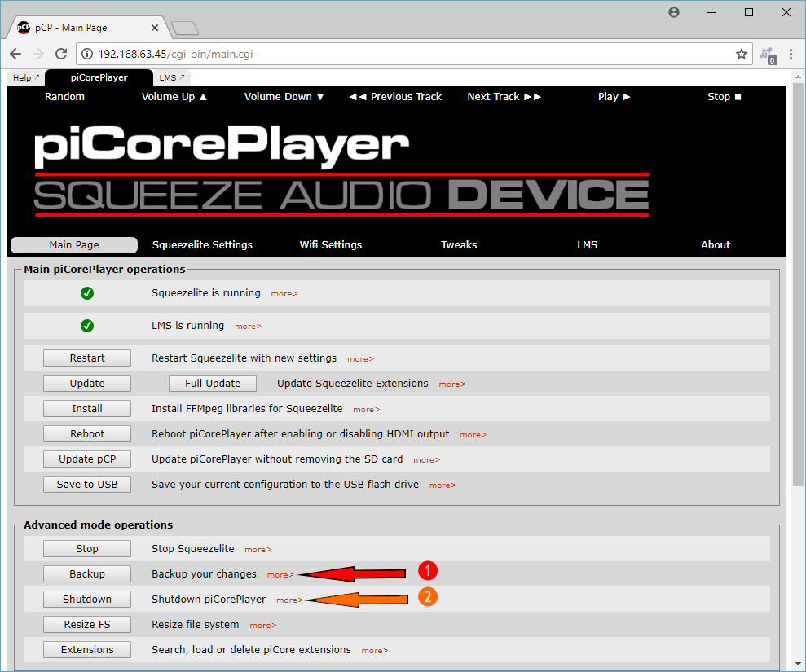
Task: Expand more> for piCore extensions
Action: tap(375, 651)
